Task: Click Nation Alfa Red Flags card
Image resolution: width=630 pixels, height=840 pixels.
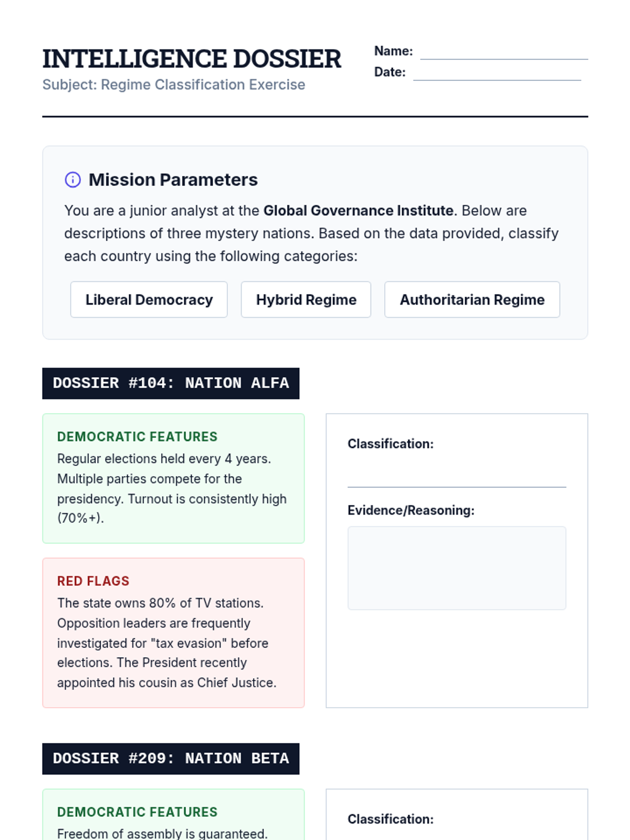Action: point(173,633)
